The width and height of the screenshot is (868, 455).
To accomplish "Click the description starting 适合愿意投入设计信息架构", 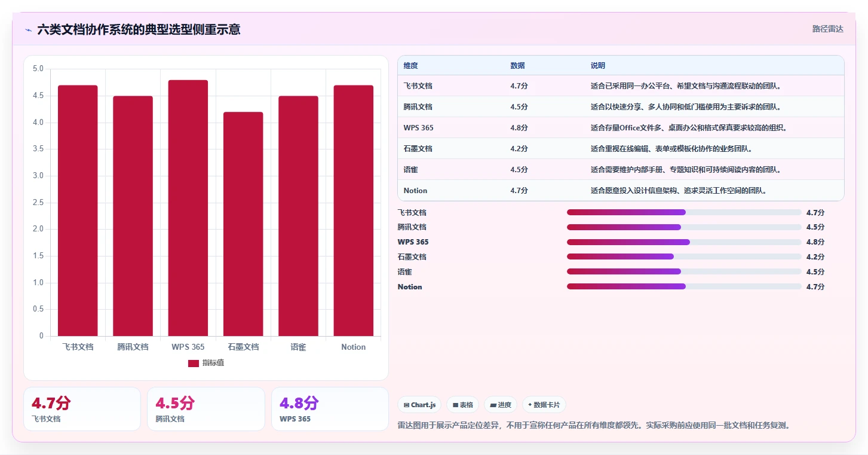I will click(679, 191).
